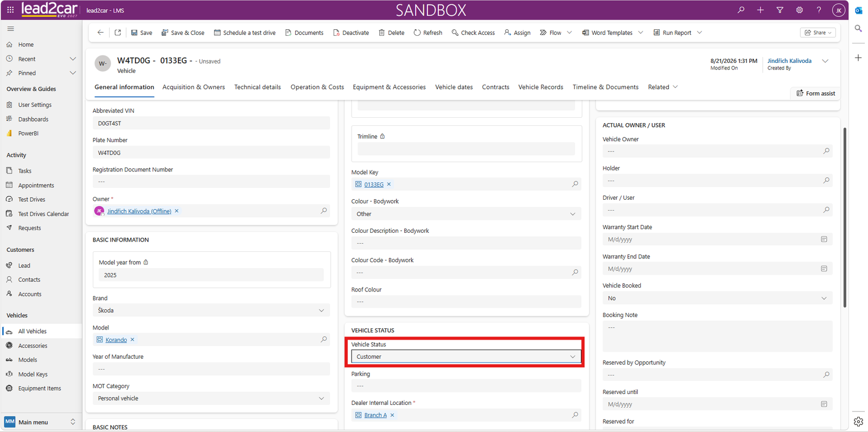Open the MOT Category dropdown
The width and height of the screenshot is (868, 432).
point(211,398)
